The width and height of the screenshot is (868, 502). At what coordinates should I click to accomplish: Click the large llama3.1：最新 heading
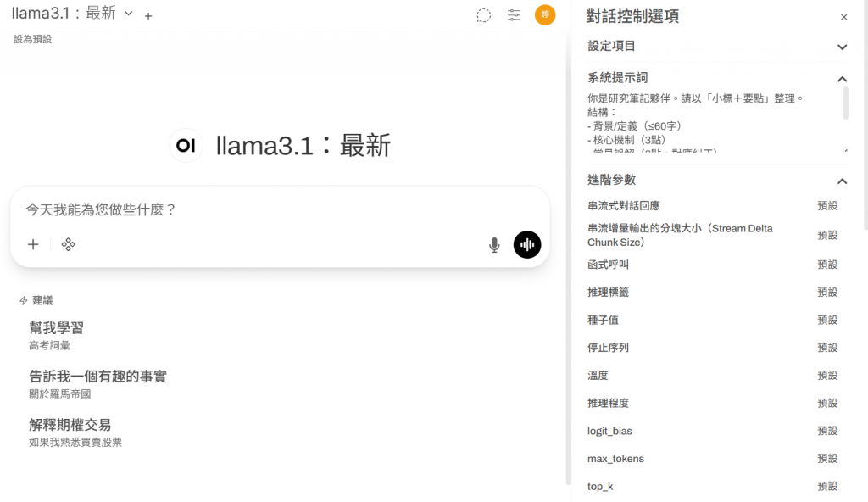tap(303, 146)
